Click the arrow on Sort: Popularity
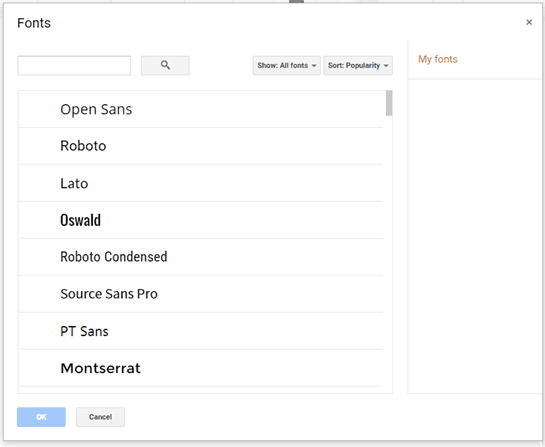545x447 pixels. coord(386,66)
